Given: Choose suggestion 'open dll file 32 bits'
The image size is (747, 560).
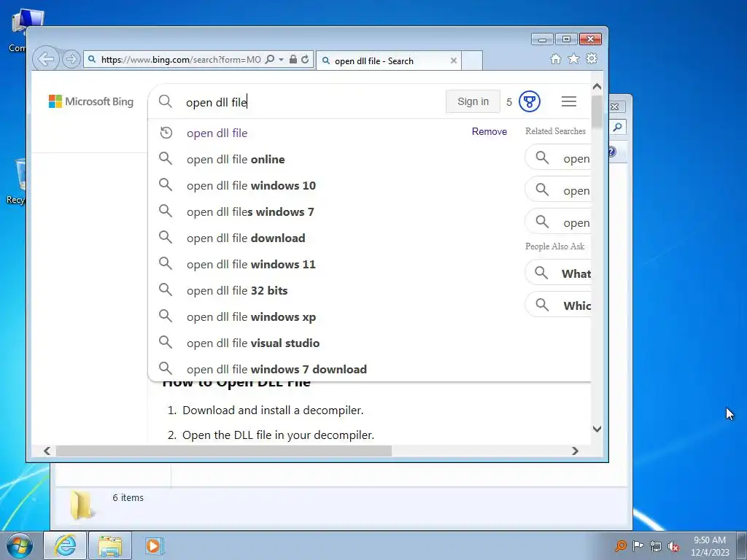Looking at the screenshot, I should click(x=237, y=290).
